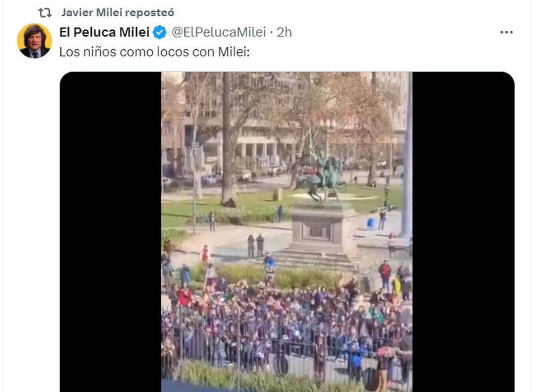Screen dimensions: 542x392
Task: Open El Peluca Milei's profile avatar
Action: [x=34, y=41]
